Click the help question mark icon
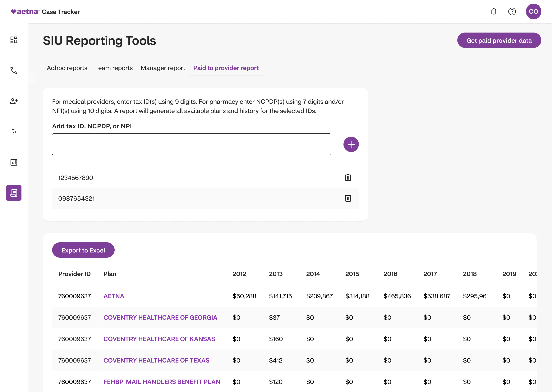552x392 pixels. tap(512, 12)
